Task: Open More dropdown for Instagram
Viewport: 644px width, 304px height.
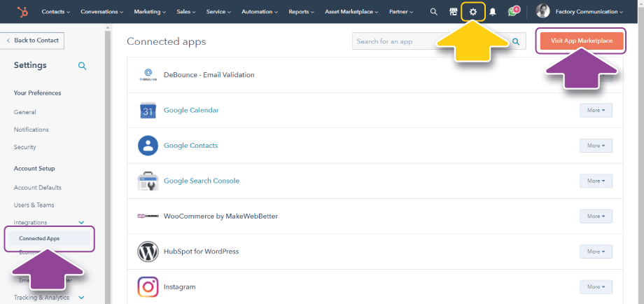Action: [x=596, y=287]
